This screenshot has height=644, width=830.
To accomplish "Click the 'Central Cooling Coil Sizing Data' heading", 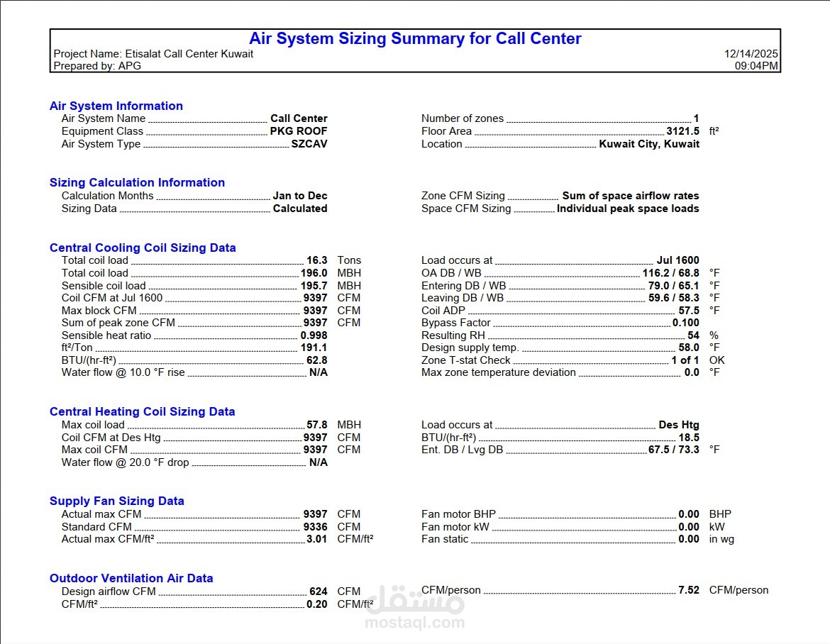I will tap(143, 248).
